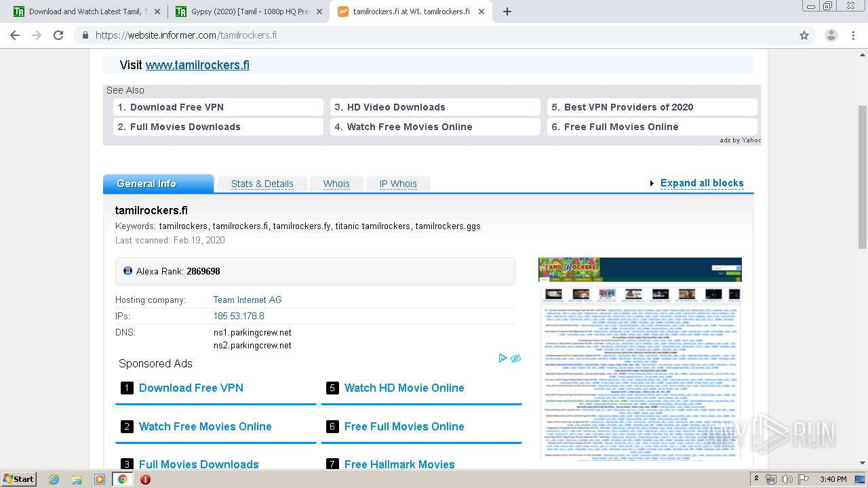This screenshot has height=488, width=868.
Task: Expand all blocks
Action: tap(702, 183)
